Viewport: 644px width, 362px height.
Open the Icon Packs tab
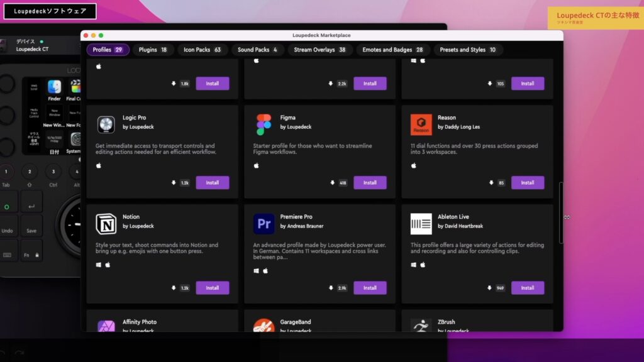(x=202, y=50)
